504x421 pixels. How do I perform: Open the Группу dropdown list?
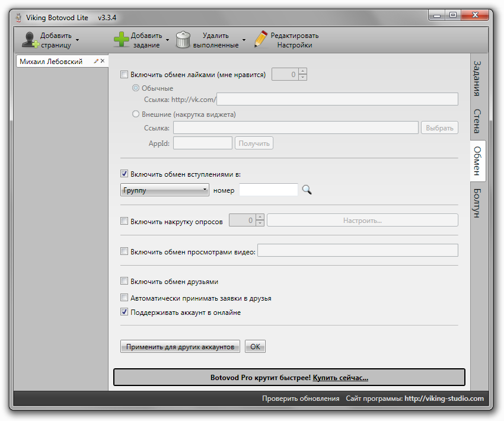[x=164, y=190]
